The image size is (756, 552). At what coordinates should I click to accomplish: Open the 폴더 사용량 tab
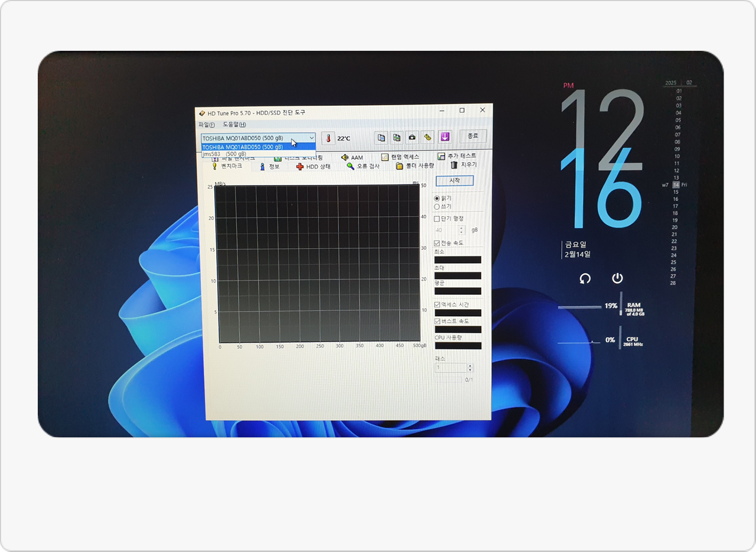click(416, 165)
